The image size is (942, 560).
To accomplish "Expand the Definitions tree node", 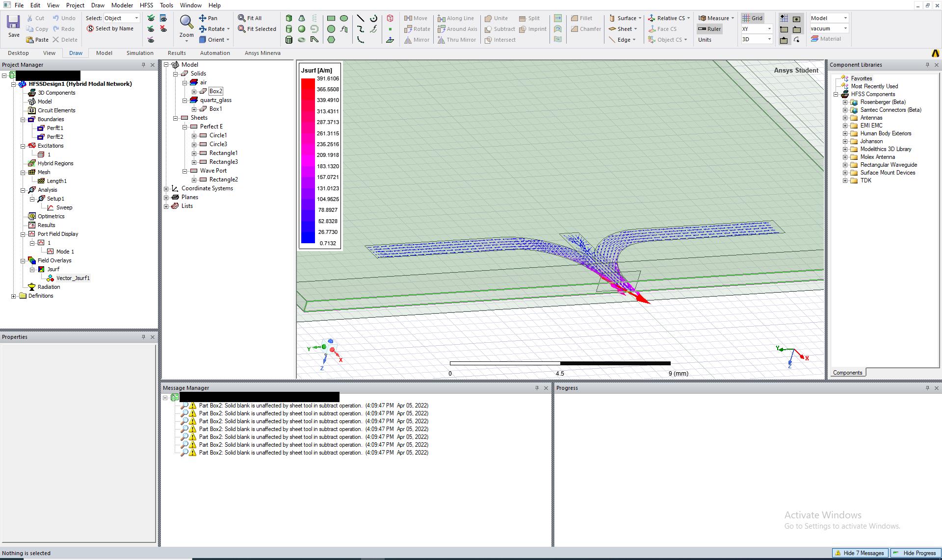I will [x=13, y=296].
